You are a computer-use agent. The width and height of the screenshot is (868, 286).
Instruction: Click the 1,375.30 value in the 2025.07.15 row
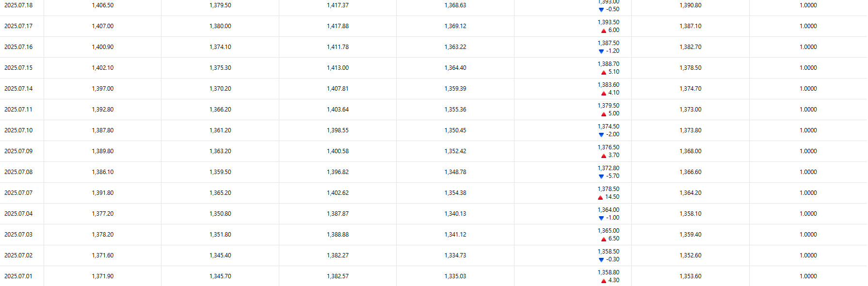220,68
